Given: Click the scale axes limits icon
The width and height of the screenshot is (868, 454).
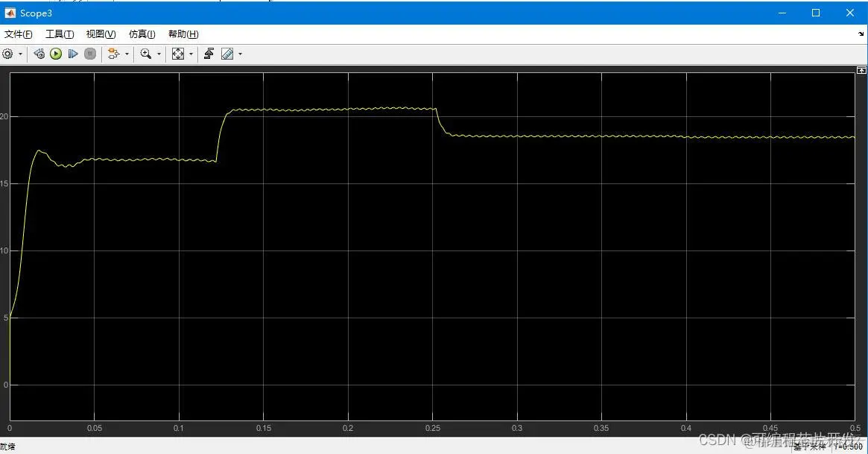Looking at the screenshot, I should tap(177, 54).
